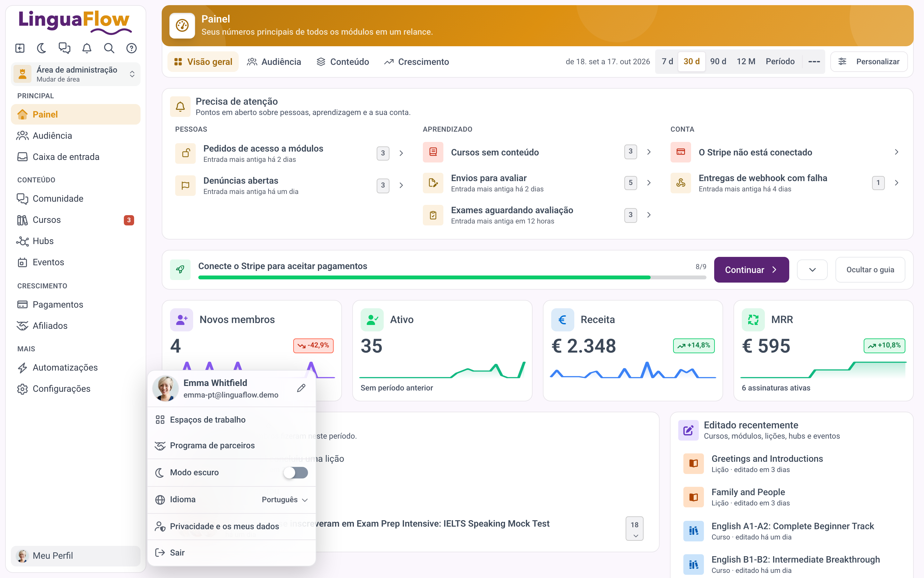Open the help question-mark icon

click(x=132, y=48)
